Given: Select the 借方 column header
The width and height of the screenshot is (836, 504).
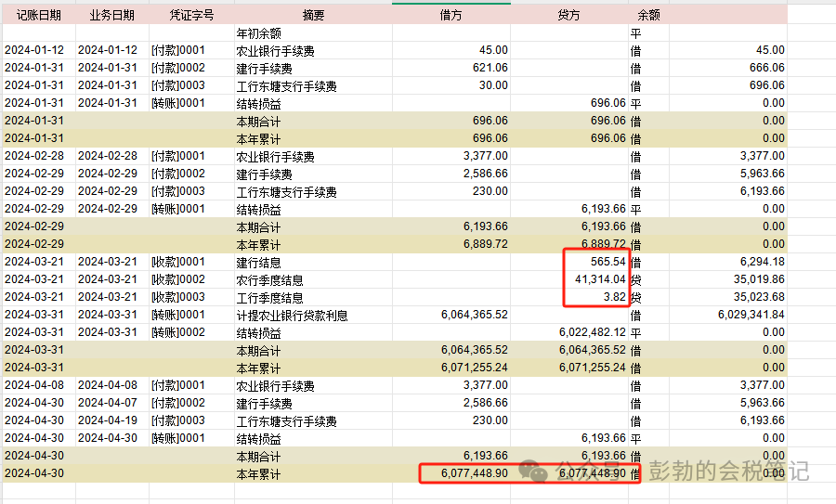Looking at the screenshot, I should point(451,15).
